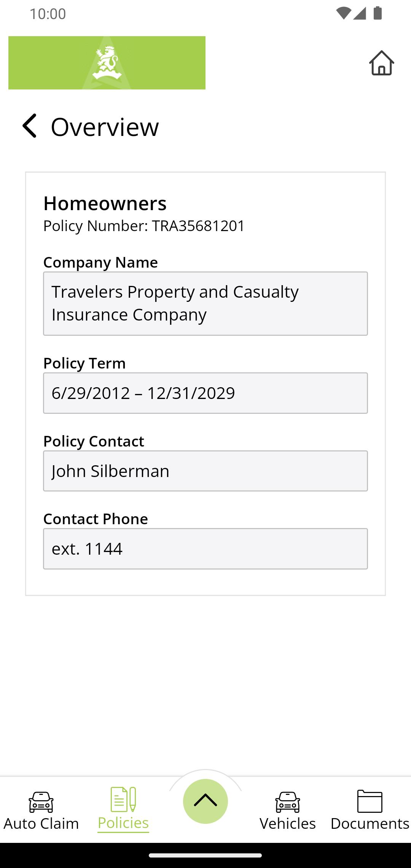Tap the Overview heading text
Image resolution: width=411 pixels, height=868 pixels.
pyautogui.click(x=105, y=127)
